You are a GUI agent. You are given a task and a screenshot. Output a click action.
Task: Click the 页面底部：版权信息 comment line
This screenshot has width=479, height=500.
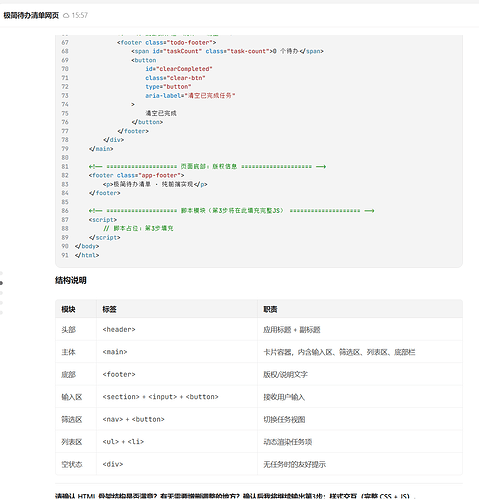[x=207, y=166]
